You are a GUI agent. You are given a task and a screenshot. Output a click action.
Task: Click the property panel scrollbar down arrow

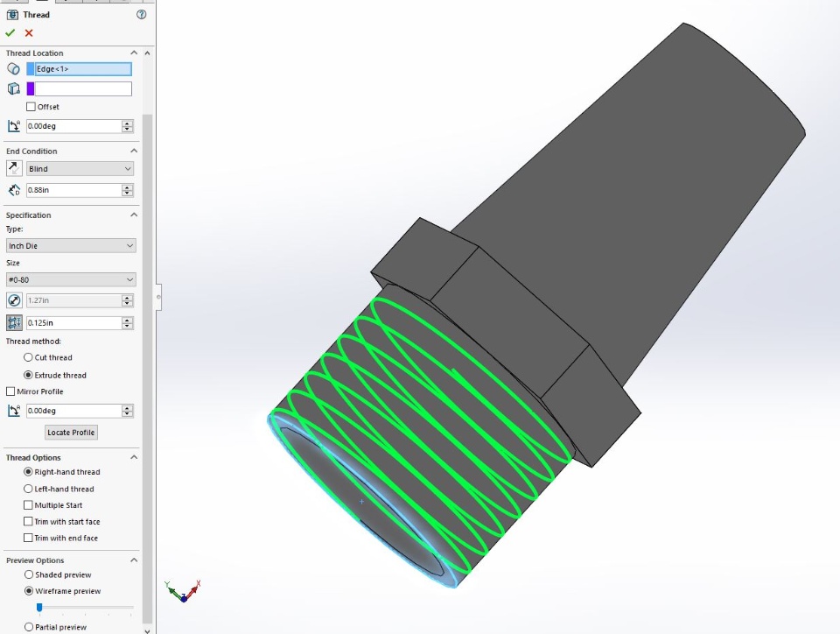[147, 630]
